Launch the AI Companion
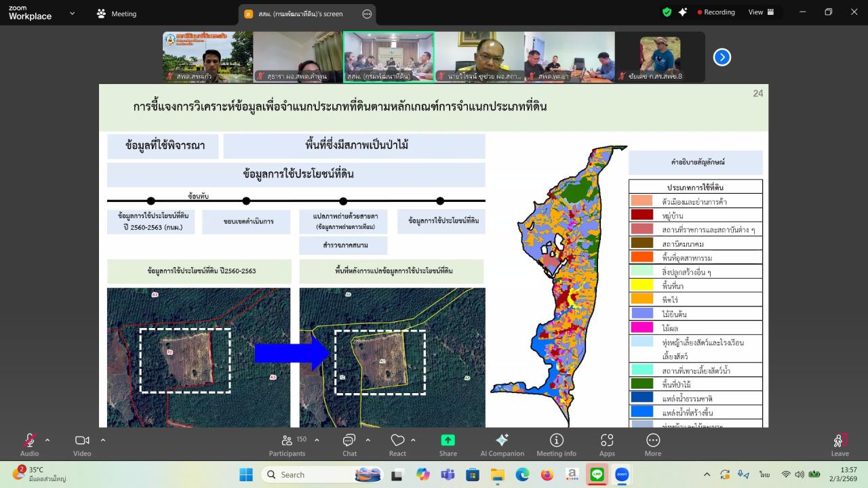The height and width of the screenshot is (488, 868). 502,444
